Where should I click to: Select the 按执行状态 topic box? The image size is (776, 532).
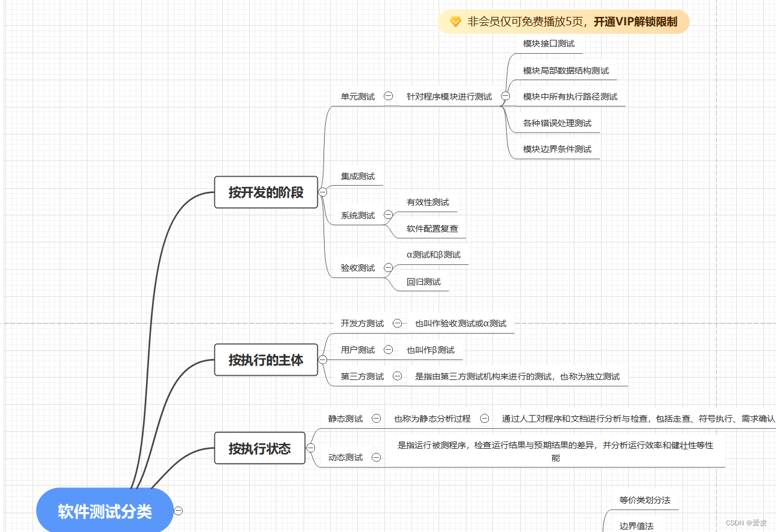pyautogui.click(x=260, y=448)
